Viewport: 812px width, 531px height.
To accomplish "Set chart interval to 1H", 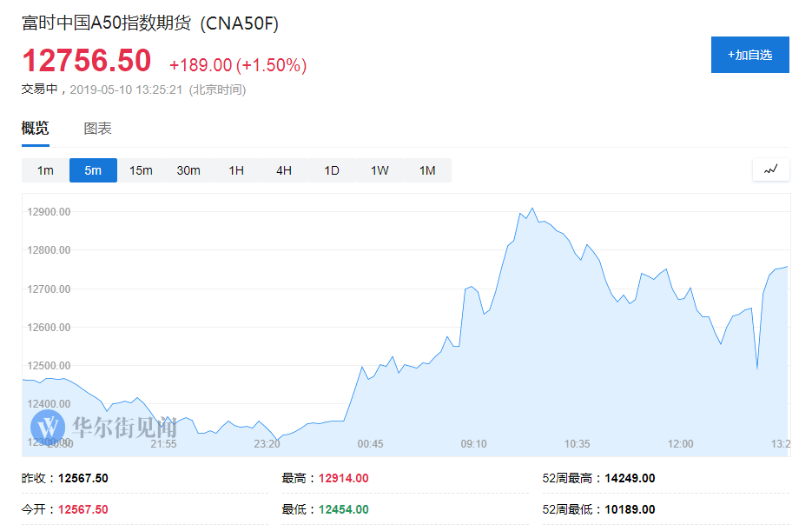I will [x=236, y=170].
